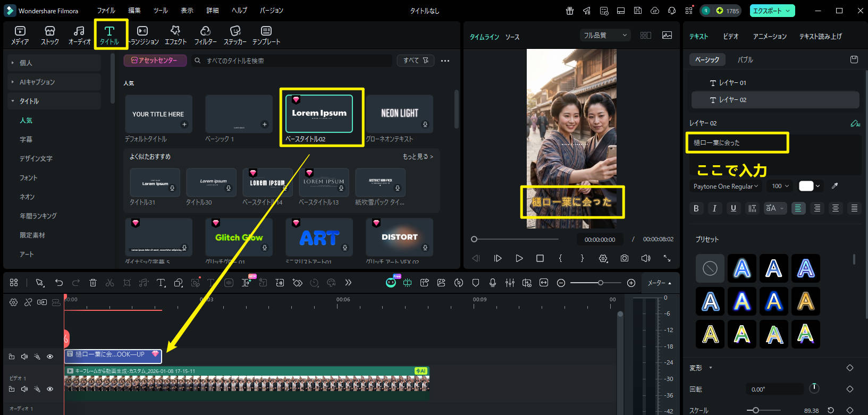Open the 編集 menu
The width and height of the screenshot is (868, 415).
[x=134, y=11]
